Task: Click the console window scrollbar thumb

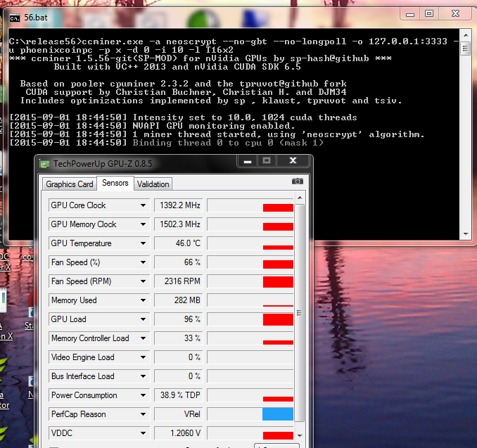Action: click(x=466, y=49)
